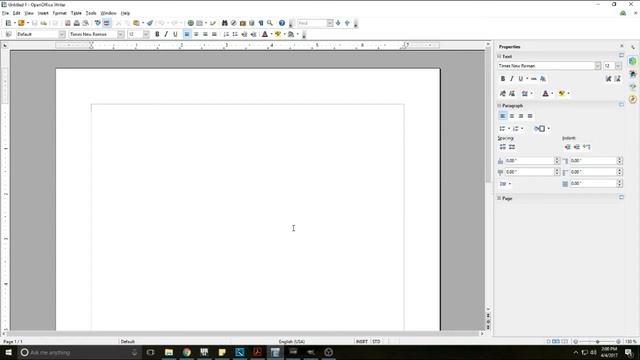Open the Data Sources icon in toolbar
This screenshot has height=360, width=640.
252,23
